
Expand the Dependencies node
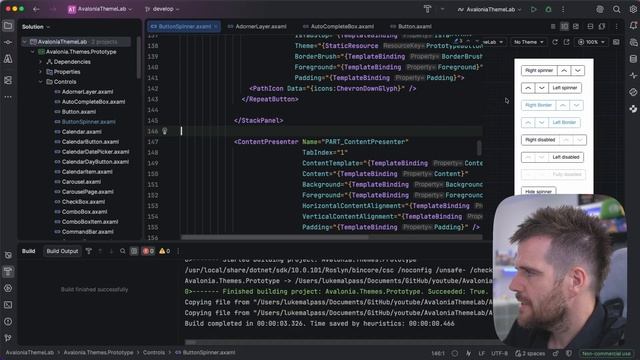click(x=40, y=62)
